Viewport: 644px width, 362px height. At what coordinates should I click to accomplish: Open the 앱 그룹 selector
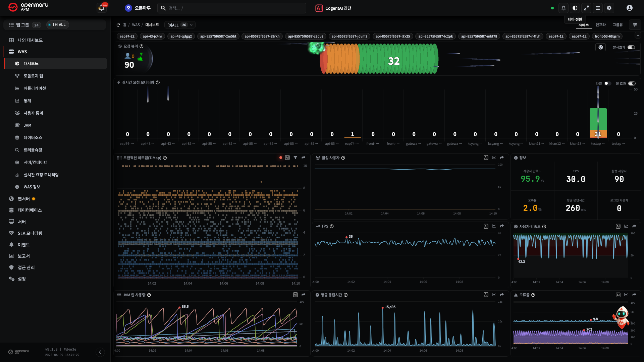pyautogui.click(x=24, y=25)
